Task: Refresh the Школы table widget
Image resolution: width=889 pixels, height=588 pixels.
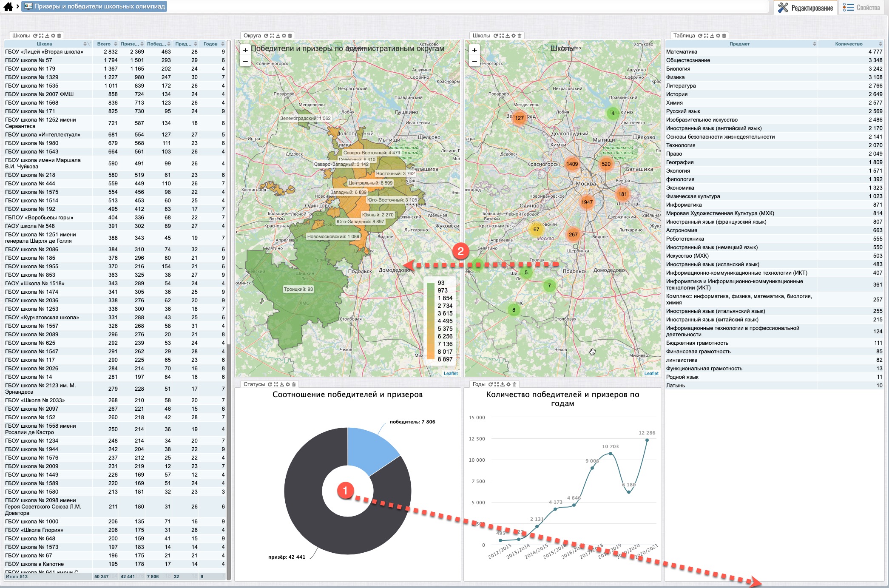Action: click(35, 36)
